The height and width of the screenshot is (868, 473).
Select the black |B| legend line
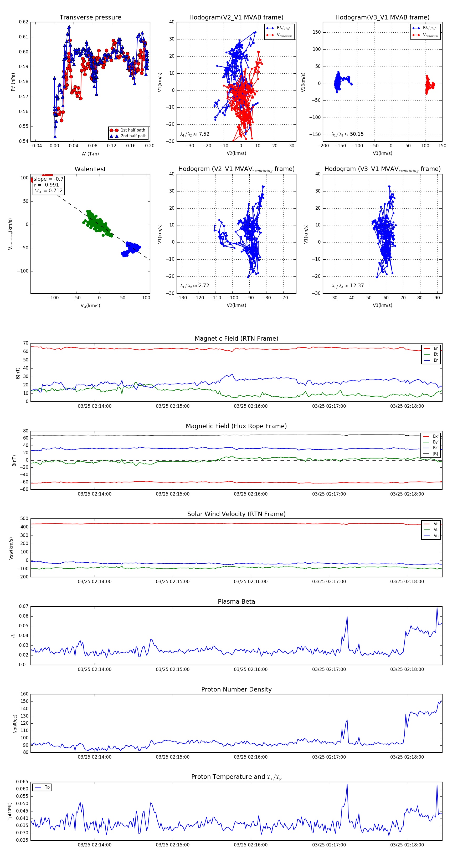pyautogui.click(x=426, y=454)
